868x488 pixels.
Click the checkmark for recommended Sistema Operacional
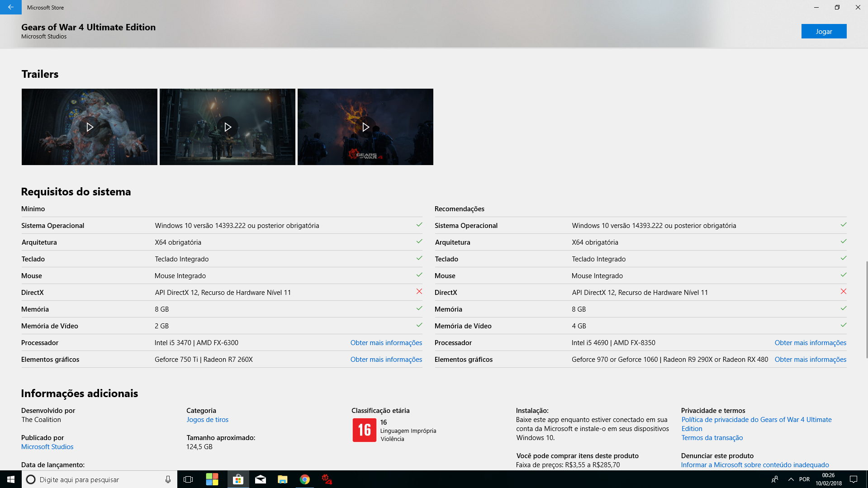(844, 225)
